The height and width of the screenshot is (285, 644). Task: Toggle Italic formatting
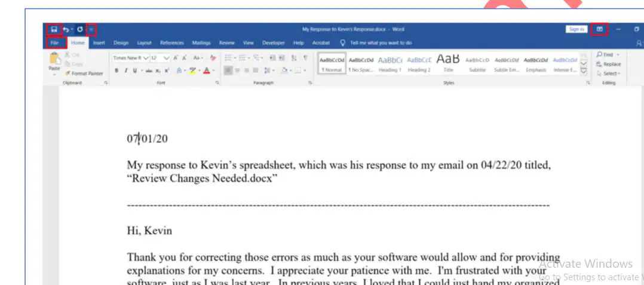pos(125,71)
